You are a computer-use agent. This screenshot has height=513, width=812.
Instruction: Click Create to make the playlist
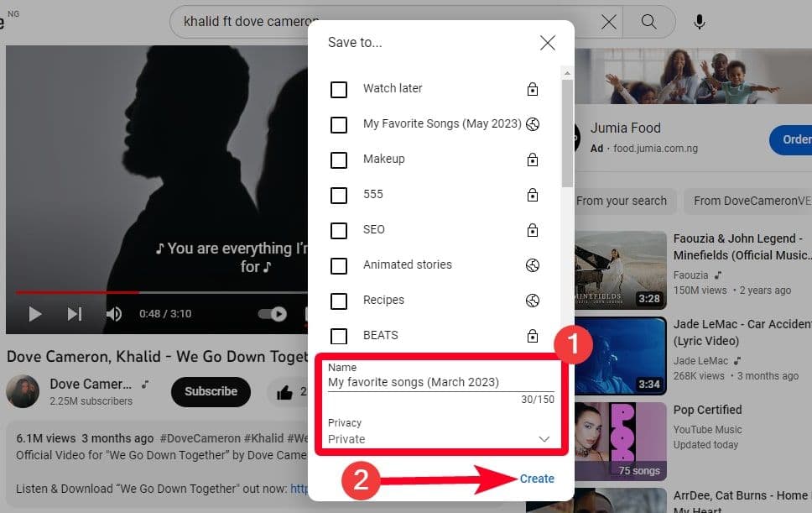click(x=537, y=479)
